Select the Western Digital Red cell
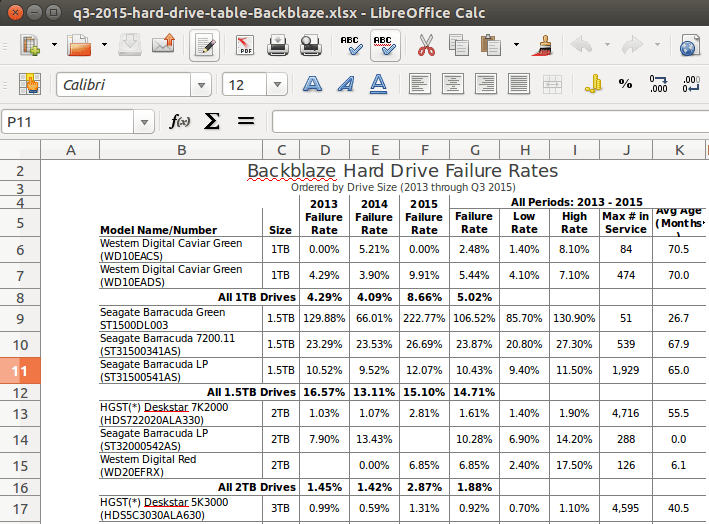The width and height of the screenshot is (709, 524). coord(181,466)
